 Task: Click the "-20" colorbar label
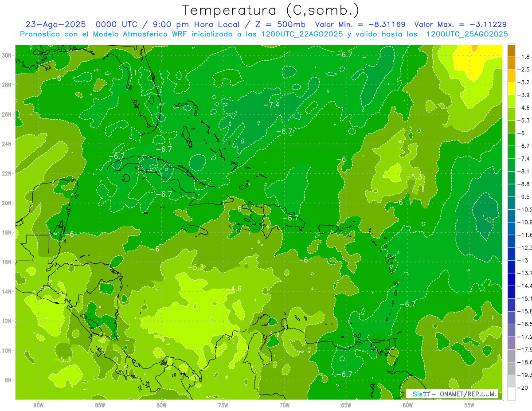pyautogui.click(x=523, y=388)
